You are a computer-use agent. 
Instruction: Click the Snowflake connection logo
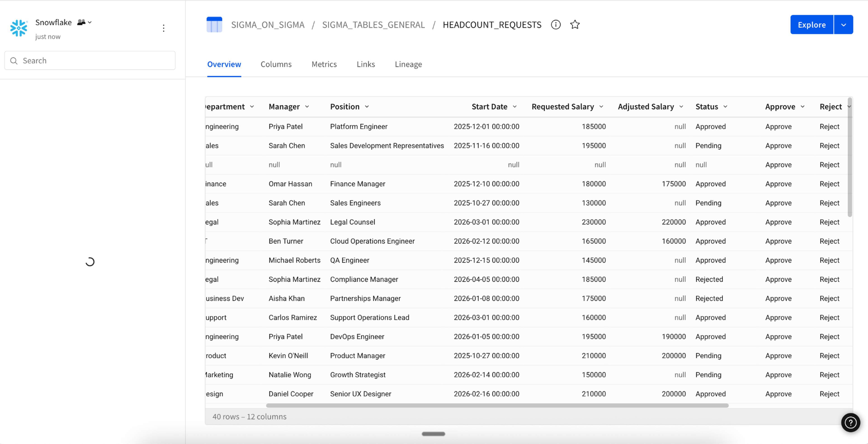point(19,28)
